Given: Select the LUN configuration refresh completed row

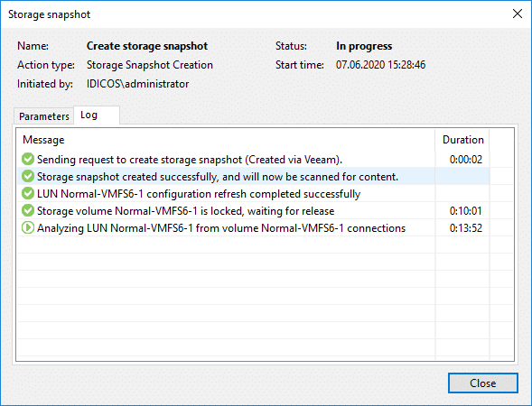Looking at the screenshot, I should pos(253,193).
